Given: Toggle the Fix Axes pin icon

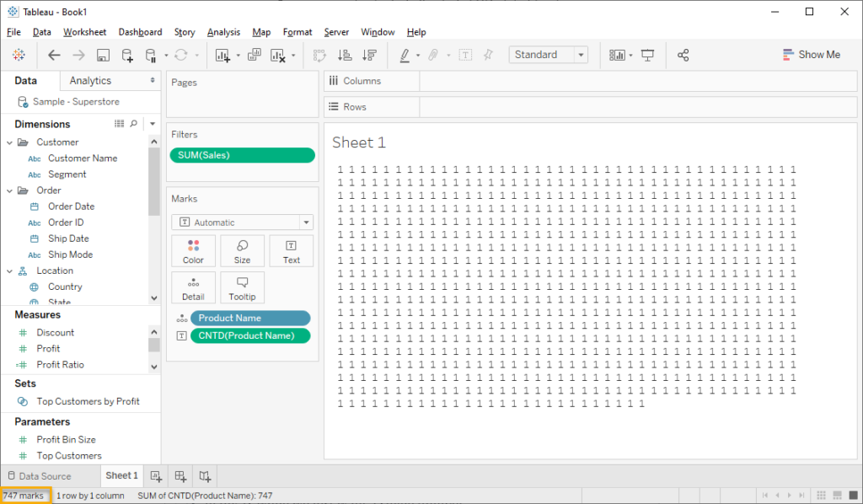Looking at the screenshot, I should (488, 55).
